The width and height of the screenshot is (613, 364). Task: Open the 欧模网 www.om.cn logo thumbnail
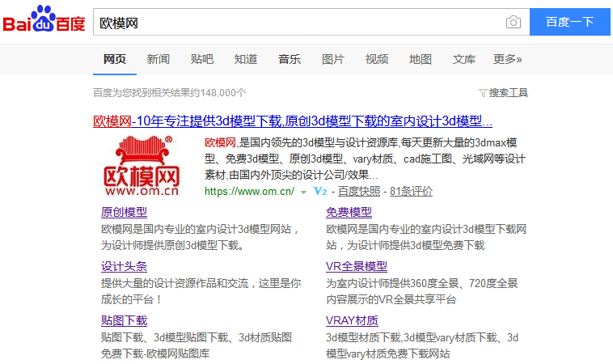point(142,165)
